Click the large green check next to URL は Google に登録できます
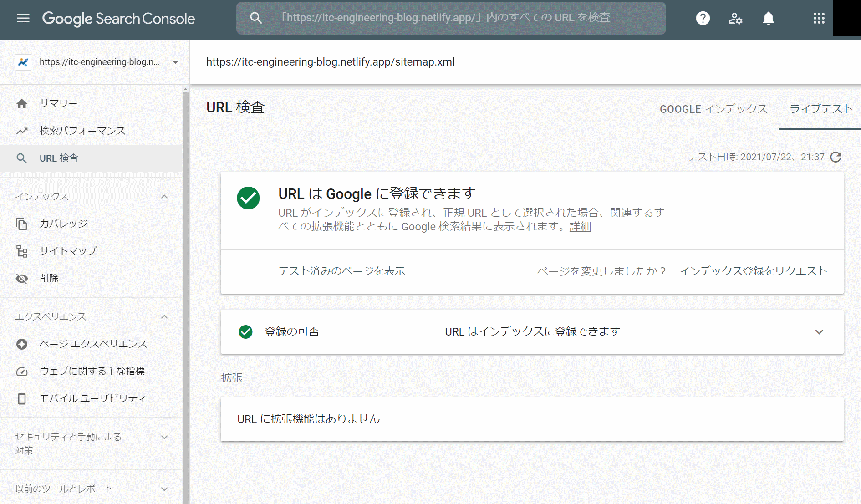This screenshot has width=861, height=504. click(248, 198)
